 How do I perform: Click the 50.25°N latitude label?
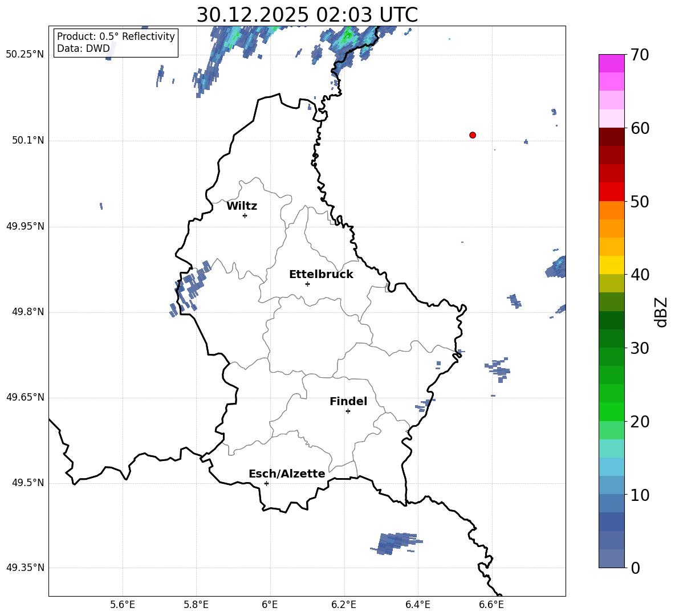point(25,54)
